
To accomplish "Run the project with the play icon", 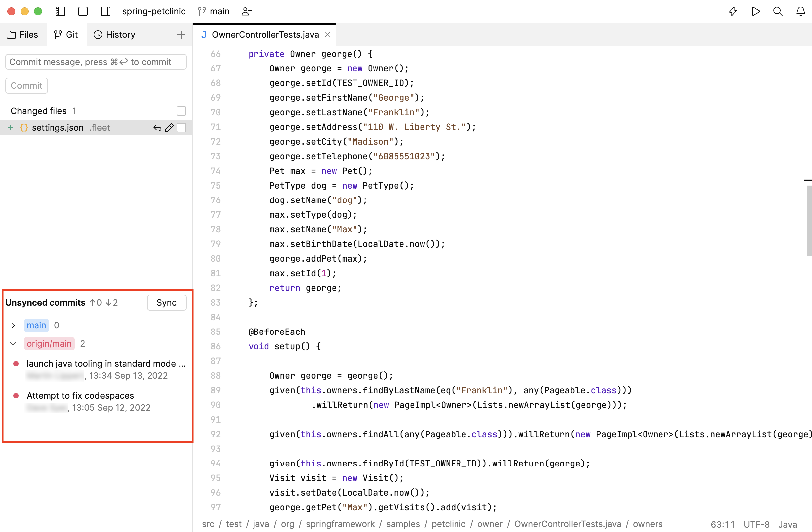I will point(756,11).
